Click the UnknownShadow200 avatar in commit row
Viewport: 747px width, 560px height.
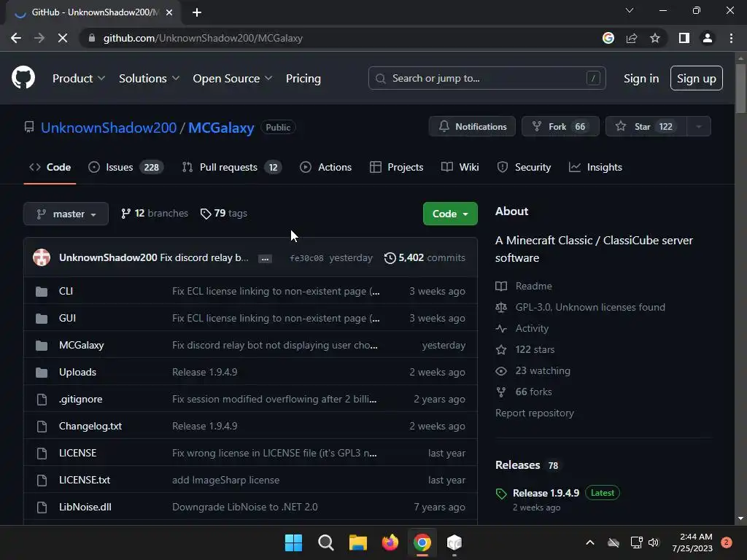coord(42,257)
